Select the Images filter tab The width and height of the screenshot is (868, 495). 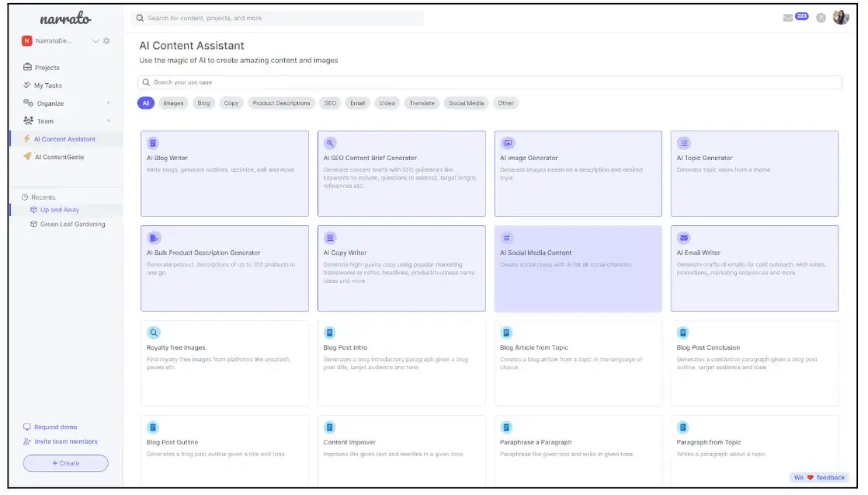click(173, 103)
